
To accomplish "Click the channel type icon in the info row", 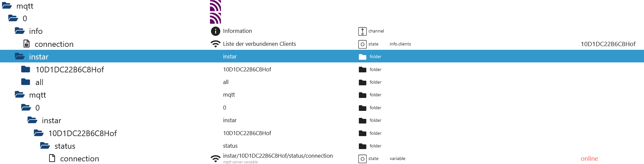I will click(x=362, y=31).
